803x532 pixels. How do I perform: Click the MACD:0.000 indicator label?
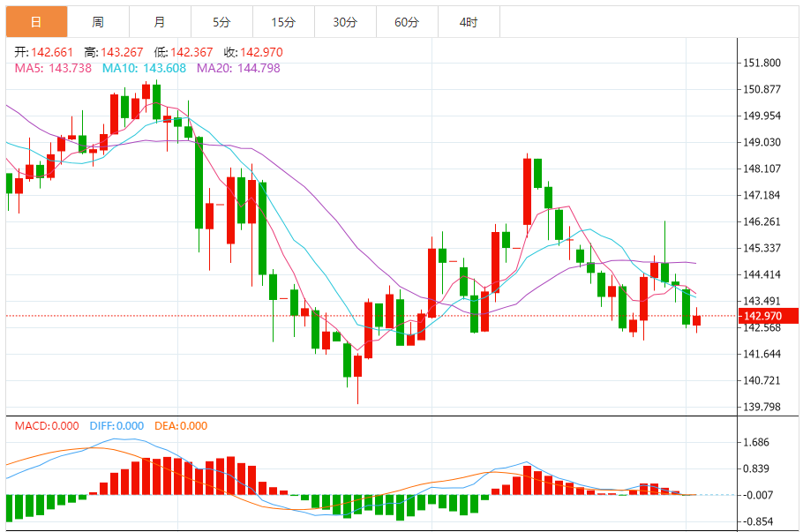pos(47,426)
